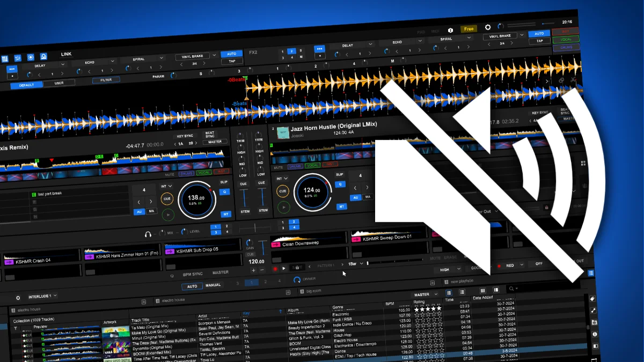The image size is (644, 362).
Task: Click the yellow Free button in the top bar
Action: (x=469, y=28)
